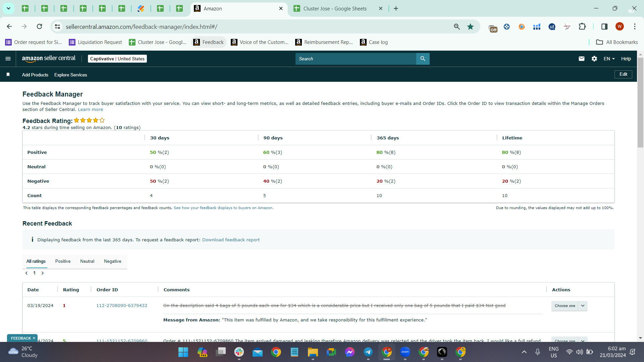Image resolution: width=644 pixels, height=362 pixels.
Task: Open the link about how feedback displays to buyers
Action: 223,208
